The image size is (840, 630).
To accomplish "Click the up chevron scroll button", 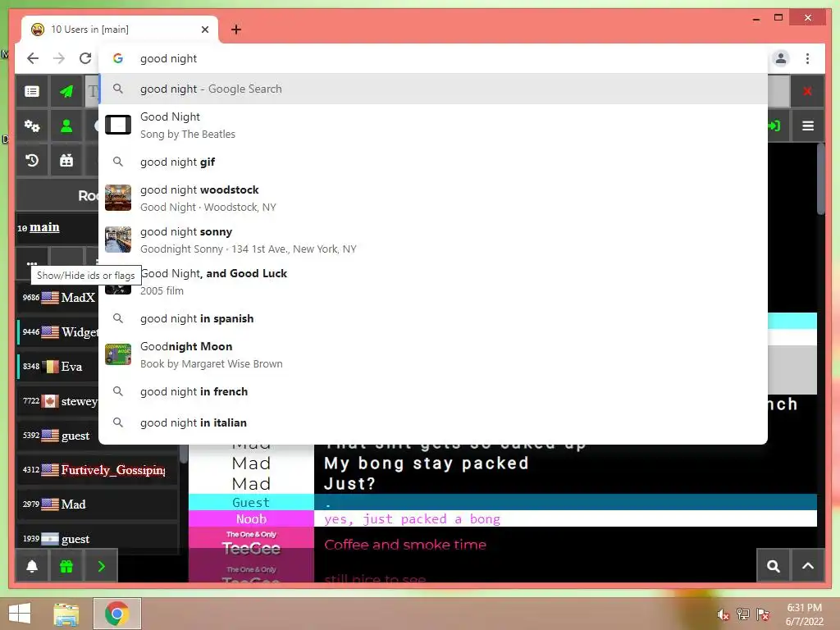I will (x=808, y=566).
